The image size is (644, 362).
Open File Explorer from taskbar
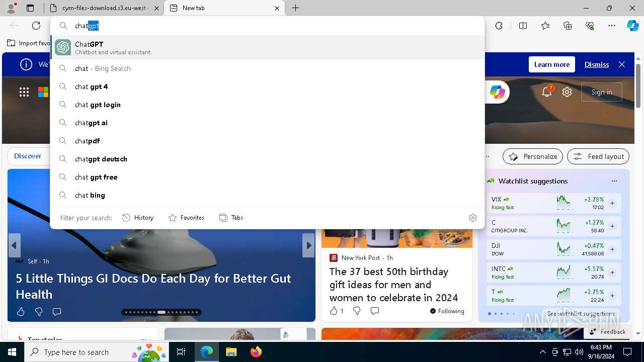pyautogui.click(x=231, y=352)
